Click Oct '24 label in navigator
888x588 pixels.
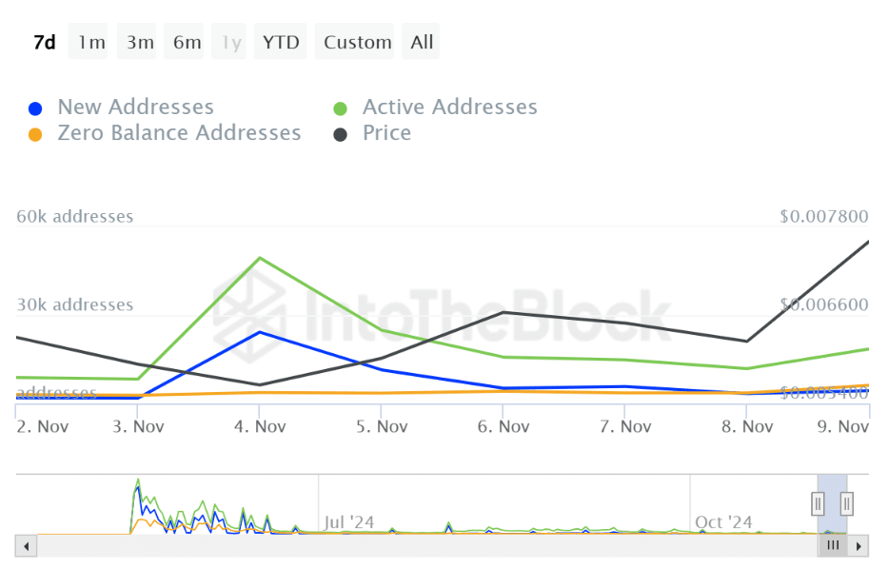point(723,522)
